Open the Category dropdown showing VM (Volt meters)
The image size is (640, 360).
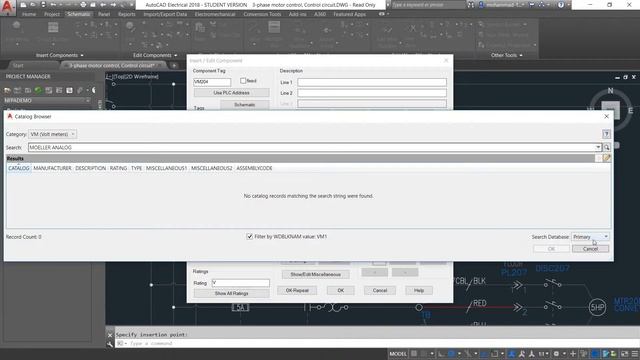pos(52,134)
